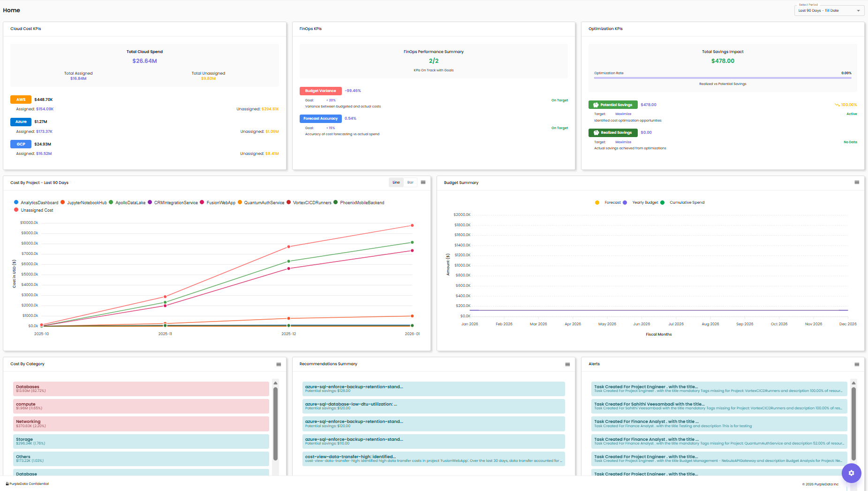Open Budget Summary chart menu icon
Image resolution: width=868 pixels, height=491 pixels.
pos(857,183)
